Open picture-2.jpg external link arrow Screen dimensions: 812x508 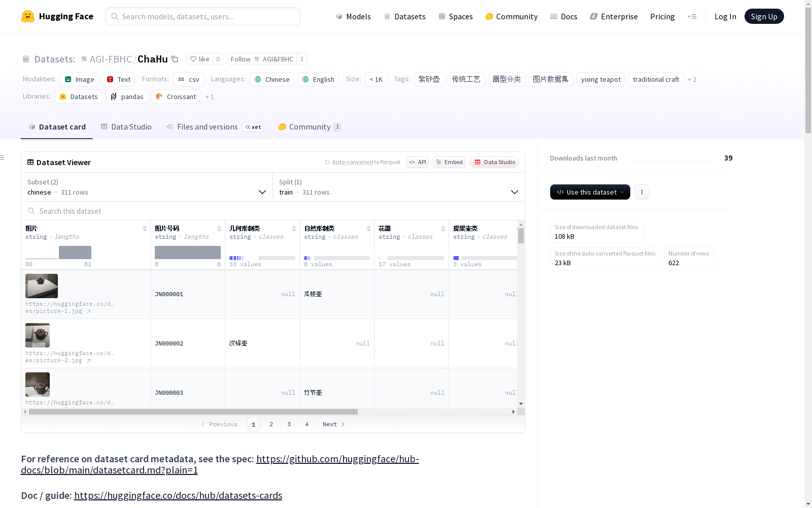point(89,361)
